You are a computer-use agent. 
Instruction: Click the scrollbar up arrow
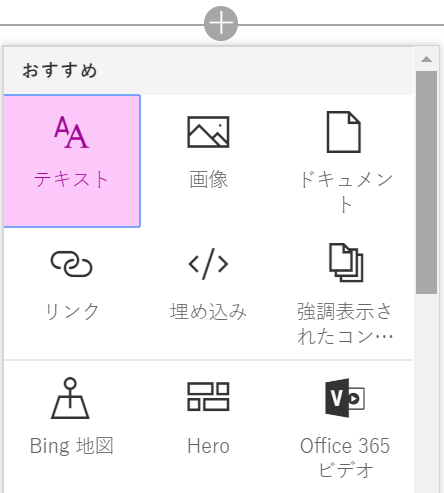coord(426,60)
